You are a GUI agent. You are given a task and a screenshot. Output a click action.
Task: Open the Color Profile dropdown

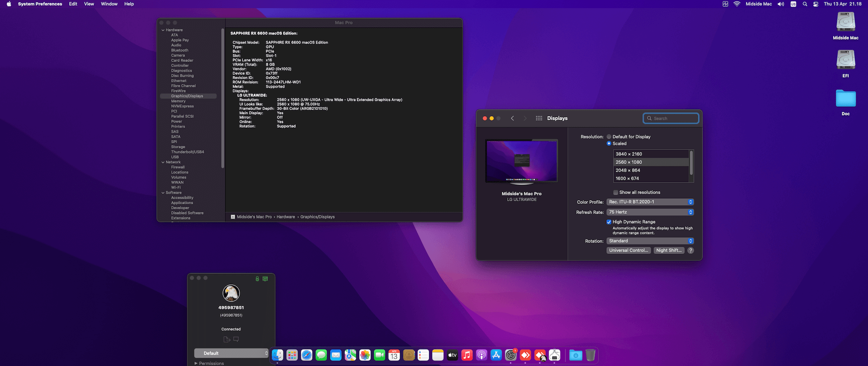click(650, 202)
